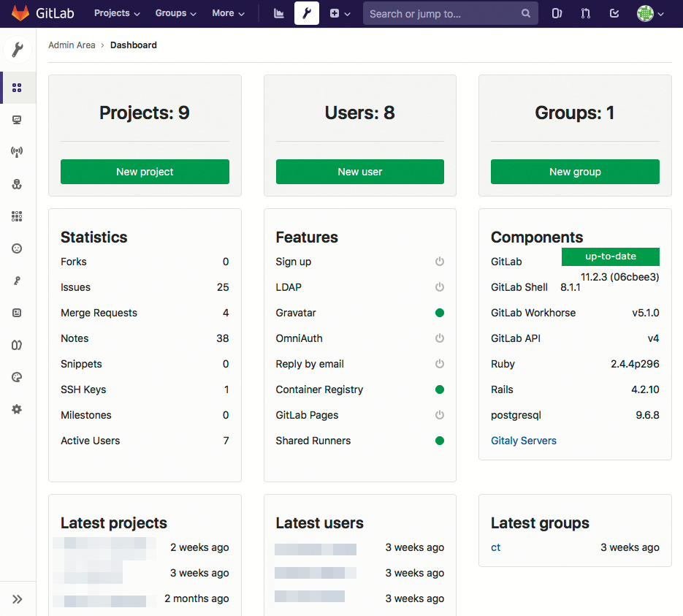Expand the Groups dropdown menu
Viewport: 683px width, 616px height.
pos(175,13)
